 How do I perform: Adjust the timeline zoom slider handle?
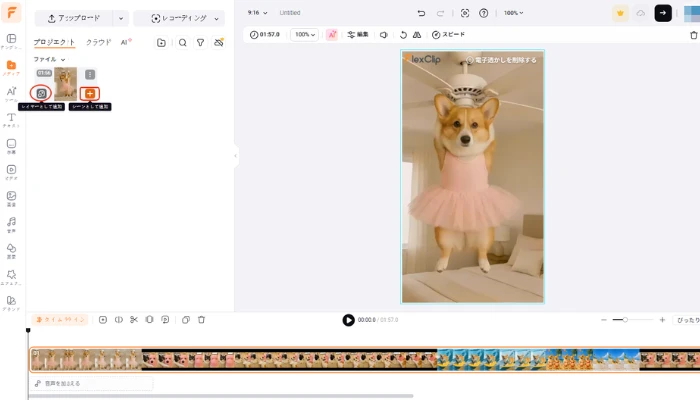coord(625,320)
